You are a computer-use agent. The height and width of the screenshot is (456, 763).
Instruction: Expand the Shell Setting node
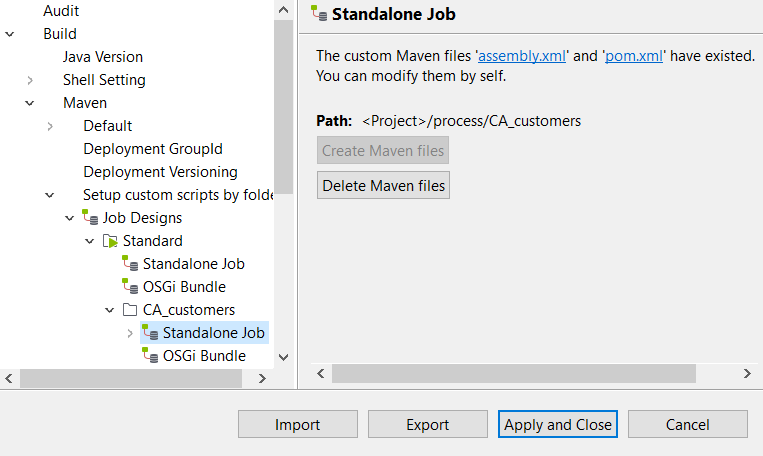pos(30,80)
